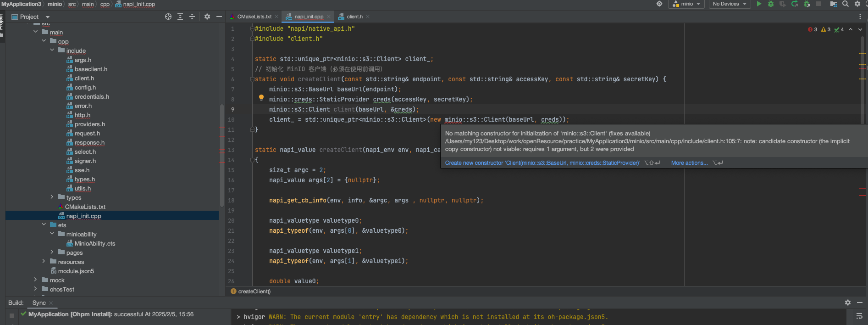Close the client.h tab

[x=368, y=17]
